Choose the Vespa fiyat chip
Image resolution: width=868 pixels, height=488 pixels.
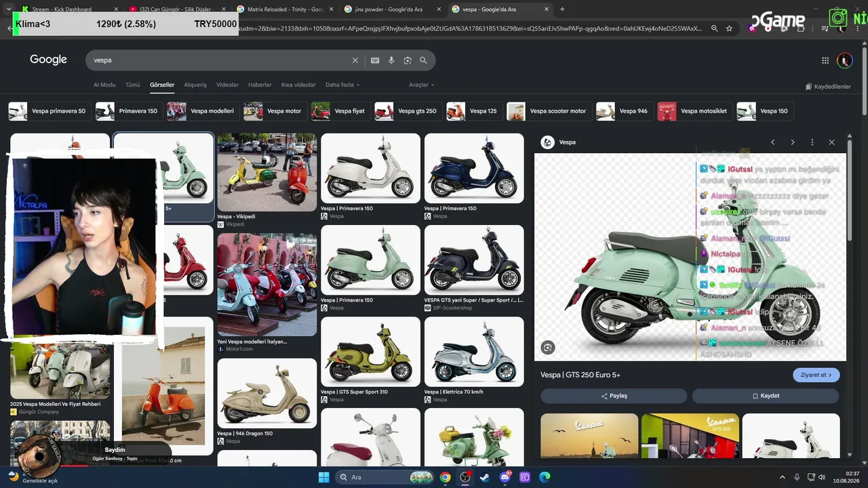340,111
